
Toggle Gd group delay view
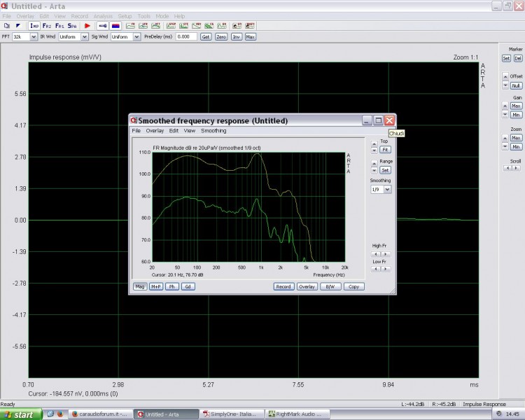pos(188,287)
